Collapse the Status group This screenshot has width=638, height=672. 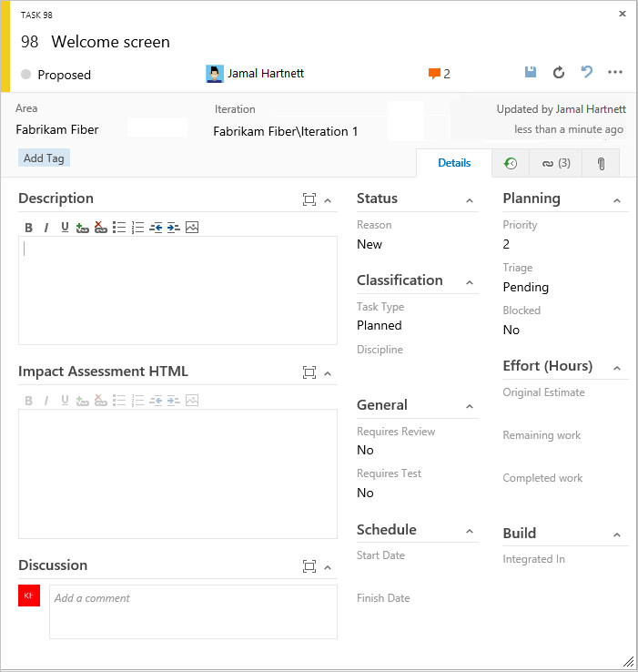coord(470,200)
